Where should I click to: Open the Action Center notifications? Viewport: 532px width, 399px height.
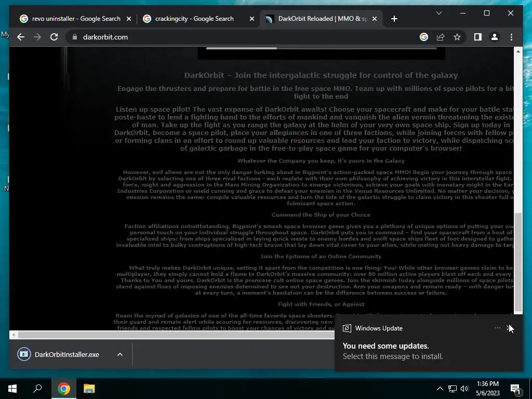tap(516, 389)
